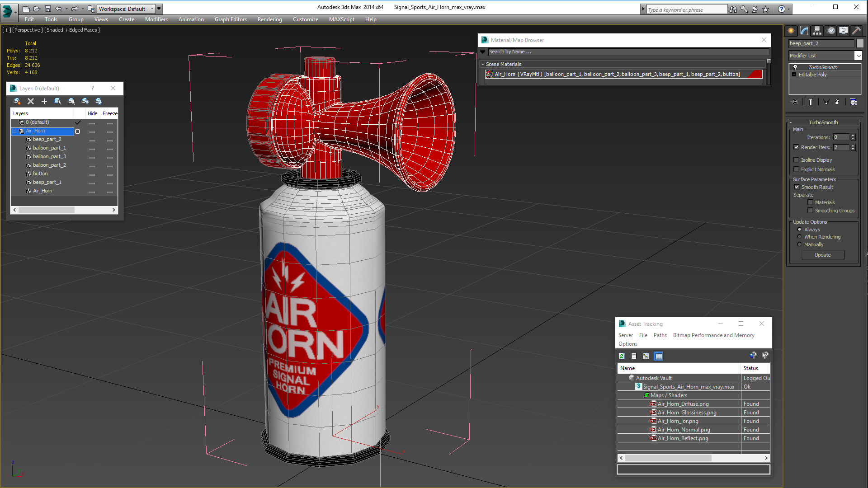This screenshot has height=488, width=868.
Task: Toggle TurboSmooth lightbulb in modifier stack
Action: [795, 67]
